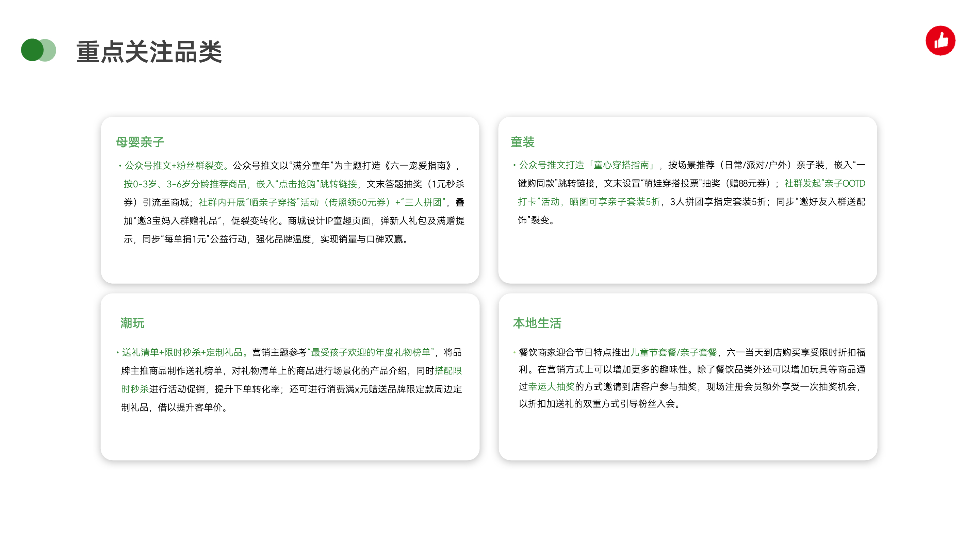Click the bullet before 公众号推文打造「童心穿搭指南」
This screenshot has width=980, height=551.
click(x=514, y=165)
